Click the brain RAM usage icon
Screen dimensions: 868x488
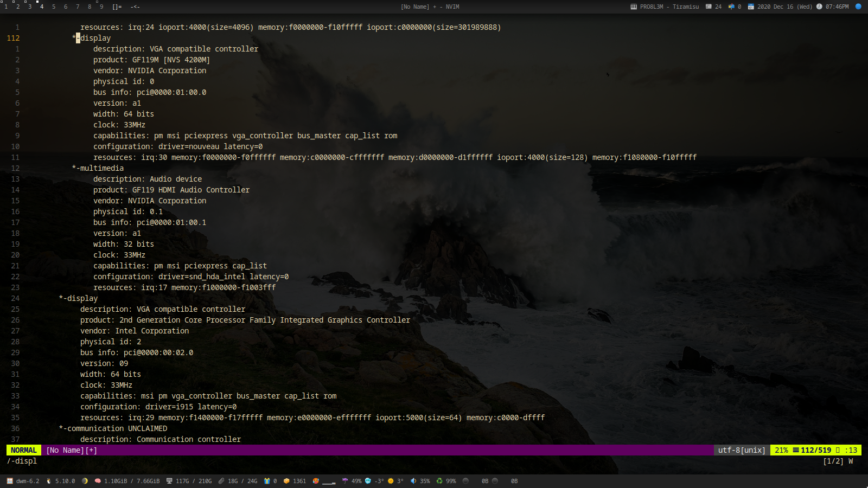point(98,481)
